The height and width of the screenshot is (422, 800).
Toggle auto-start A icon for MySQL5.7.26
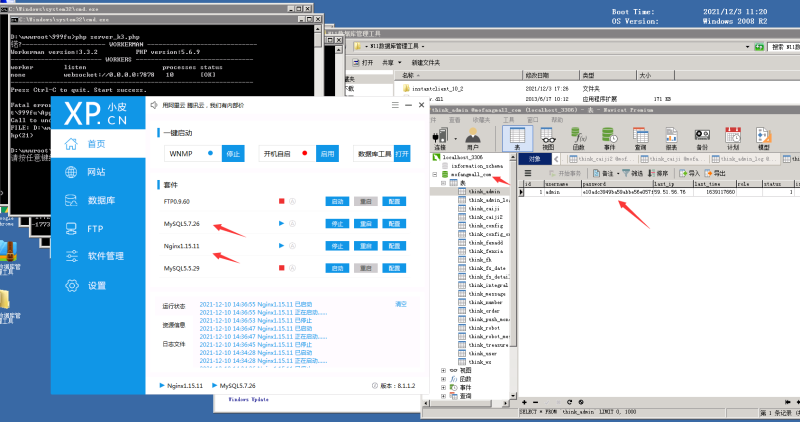click(293, 224)
